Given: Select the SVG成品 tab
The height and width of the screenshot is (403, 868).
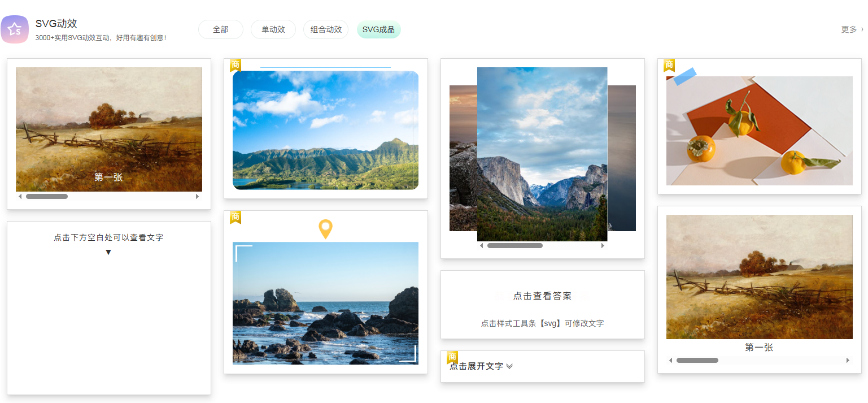Looking at the screenshot, I should click(x=379, y=29).
